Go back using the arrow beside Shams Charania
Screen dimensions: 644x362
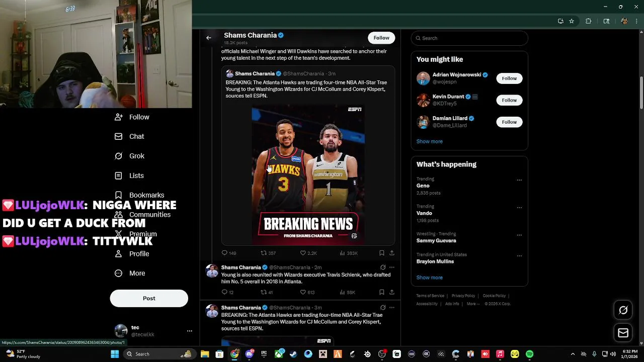(209, 38)
